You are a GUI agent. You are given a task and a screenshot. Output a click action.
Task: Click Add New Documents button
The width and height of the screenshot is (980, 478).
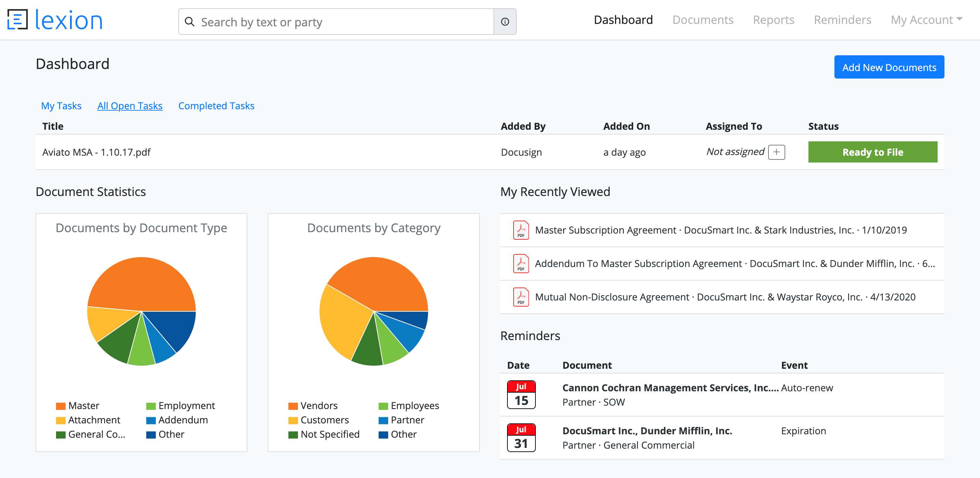coord(889,67)
